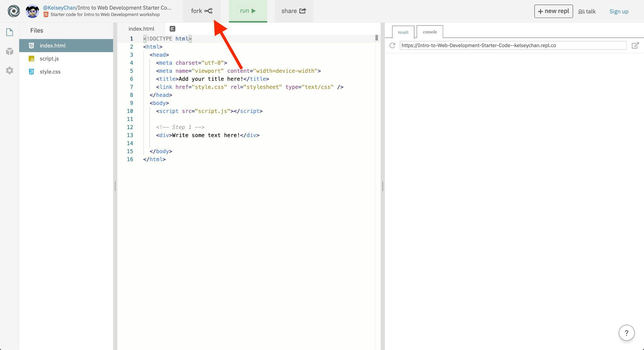The width and height of the screenshot is (644, 350).
Task: Click the code formatter icon beside tab
Action: (172, 29)
